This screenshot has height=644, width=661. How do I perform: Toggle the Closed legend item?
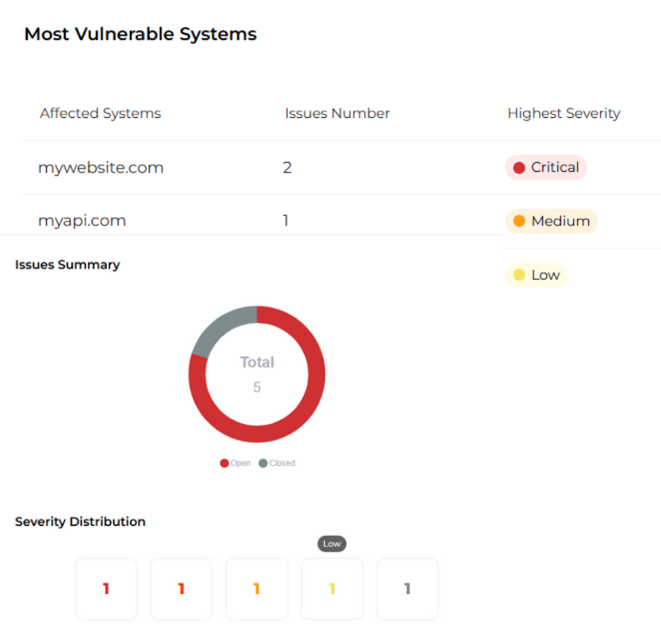[276, 464]
